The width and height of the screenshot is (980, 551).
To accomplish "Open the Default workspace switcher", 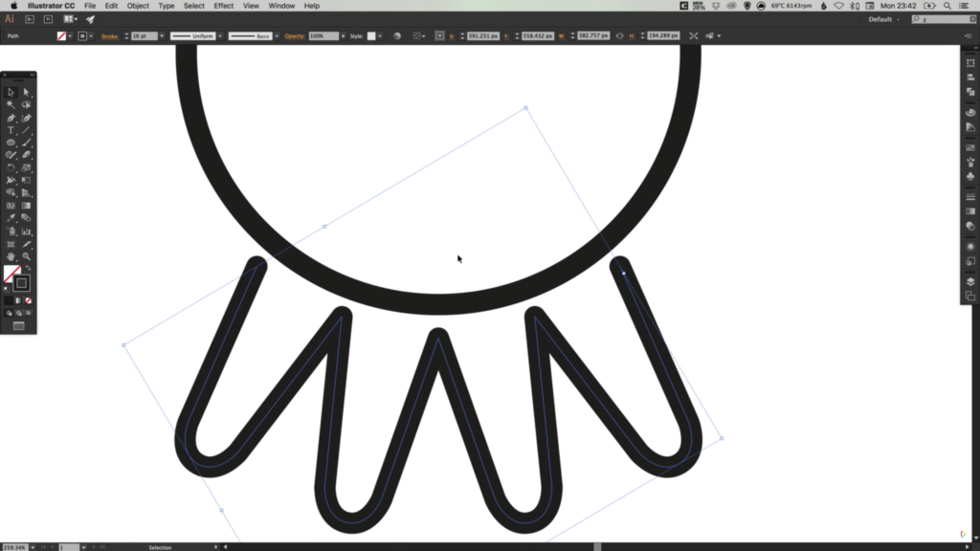I will (883, 19).
